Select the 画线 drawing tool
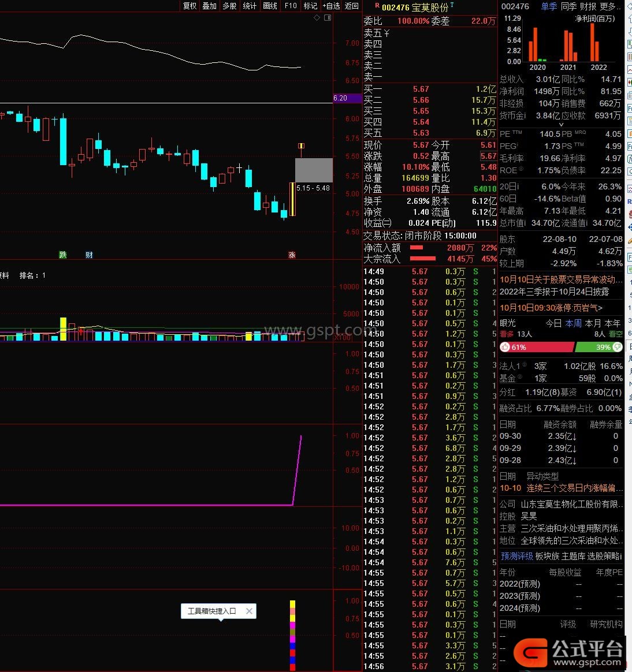This screenshot has height=672, width=632. [x=270, y=6]
